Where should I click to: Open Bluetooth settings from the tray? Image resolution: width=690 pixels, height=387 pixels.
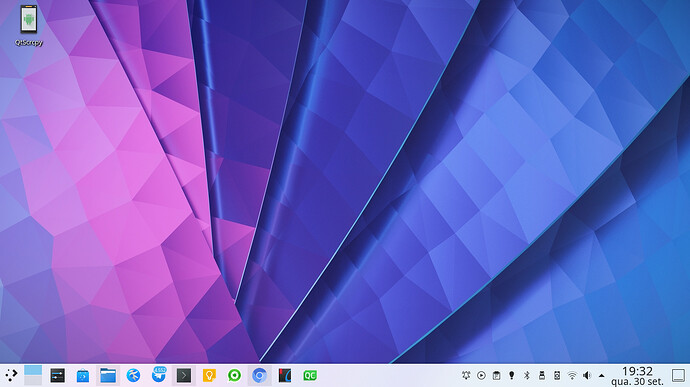[x=527, y=376]
